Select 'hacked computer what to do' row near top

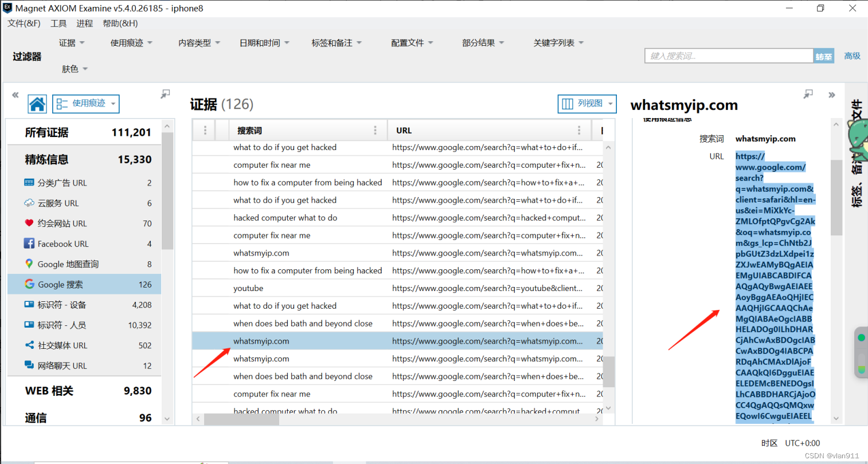[398, 218]
